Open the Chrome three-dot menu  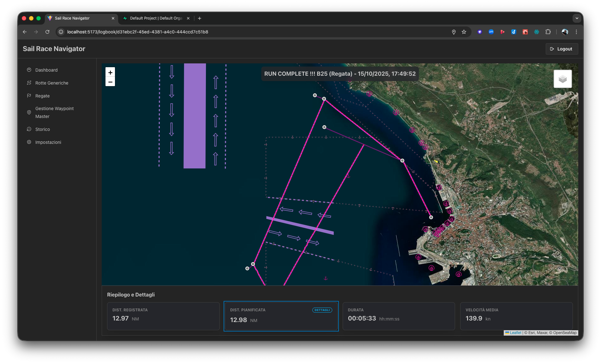pyautogui.click(x=576, y=32)
